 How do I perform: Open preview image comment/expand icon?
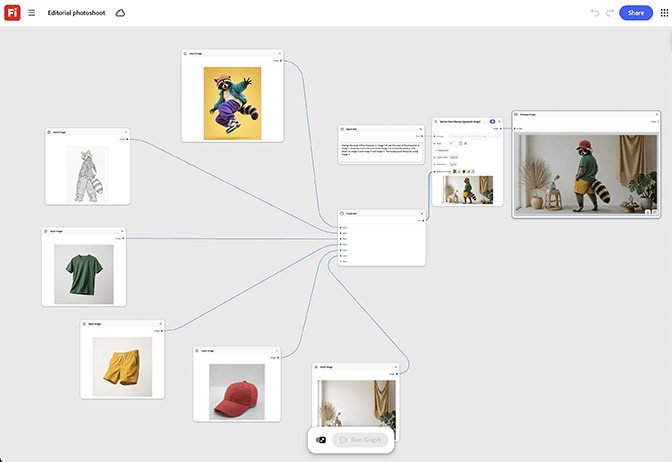655,212
